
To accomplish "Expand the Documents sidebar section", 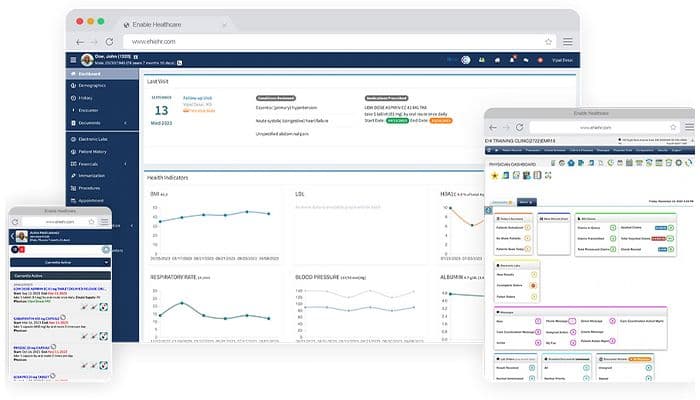I will (104, 122).
